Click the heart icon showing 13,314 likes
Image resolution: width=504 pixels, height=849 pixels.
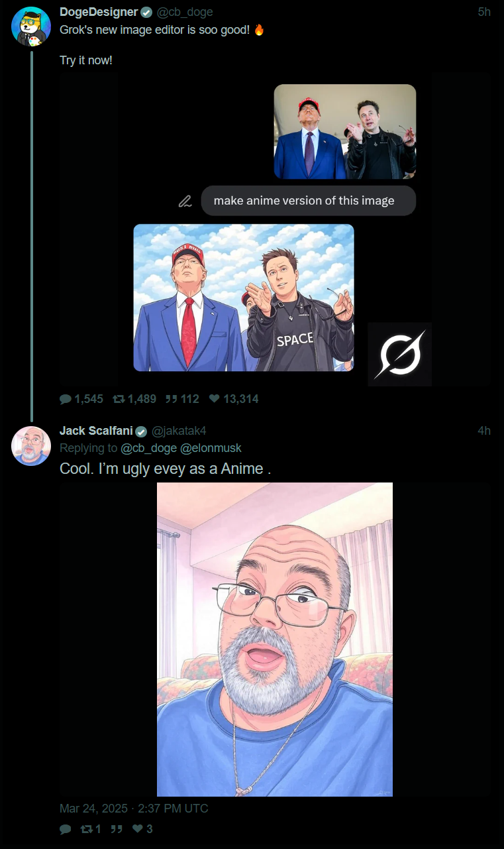tap(214, 399)
